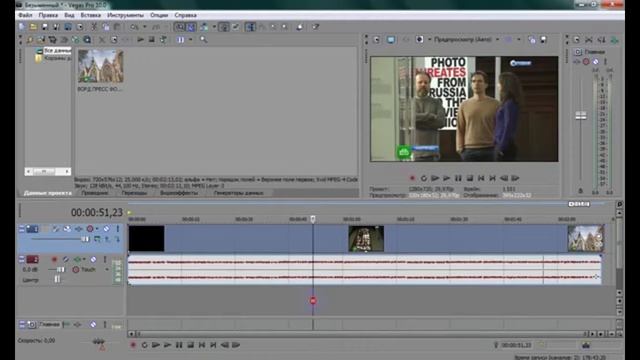Click invert phase icon on audio track
The width and height of the screenshot is (640, 360).
(66, 259)
